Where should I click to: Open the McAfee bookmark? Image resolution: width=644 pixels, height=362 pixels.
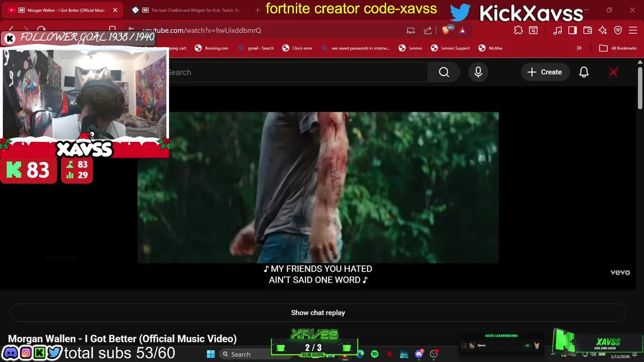[x=491, y=48]
